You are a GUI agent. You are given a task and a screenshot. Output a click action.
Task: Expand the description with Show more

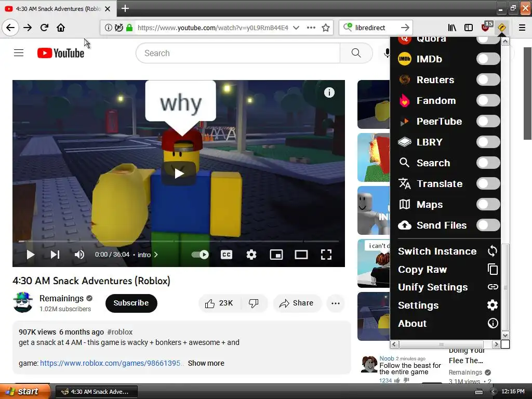click(x=206, y=363)
